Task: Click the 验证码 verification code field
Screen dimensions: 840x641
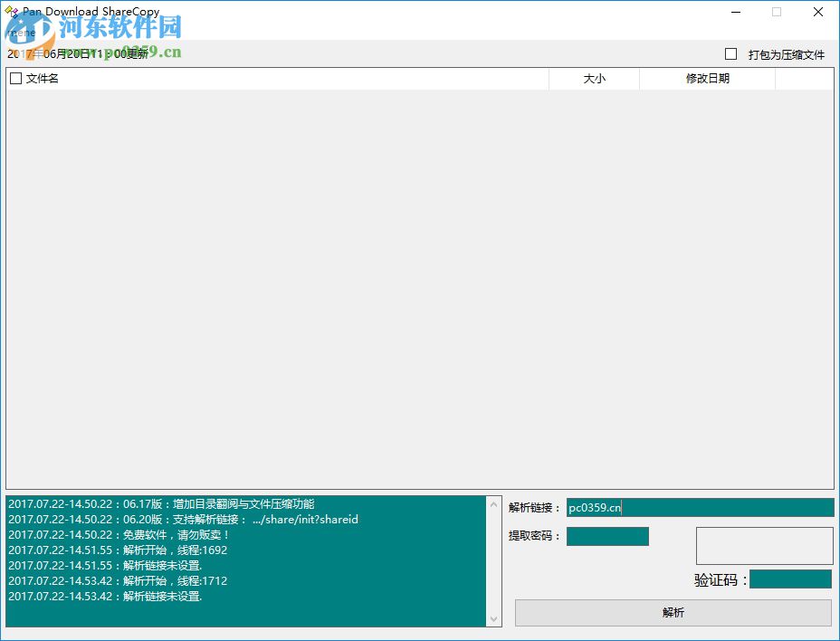Action: tap(790, 579)
